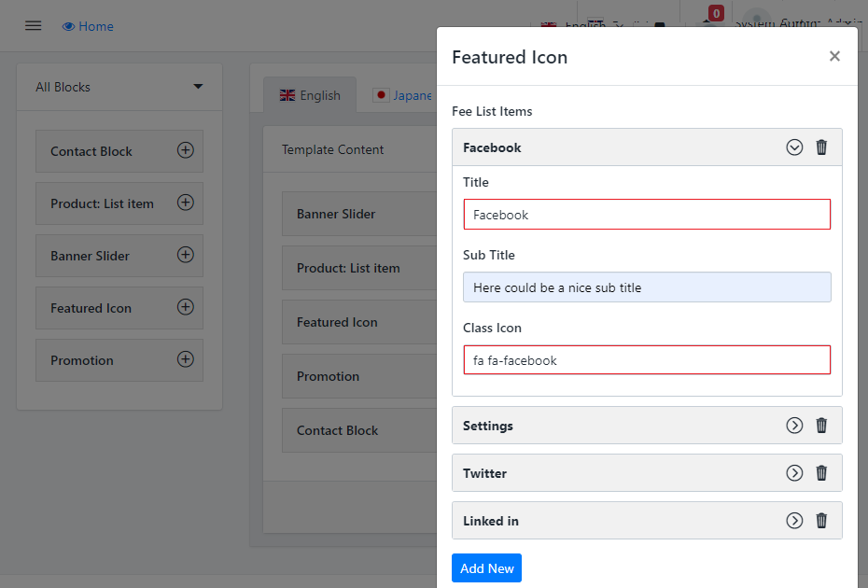
Task: Collapse the Facebook item section
Action: [794, 147]
